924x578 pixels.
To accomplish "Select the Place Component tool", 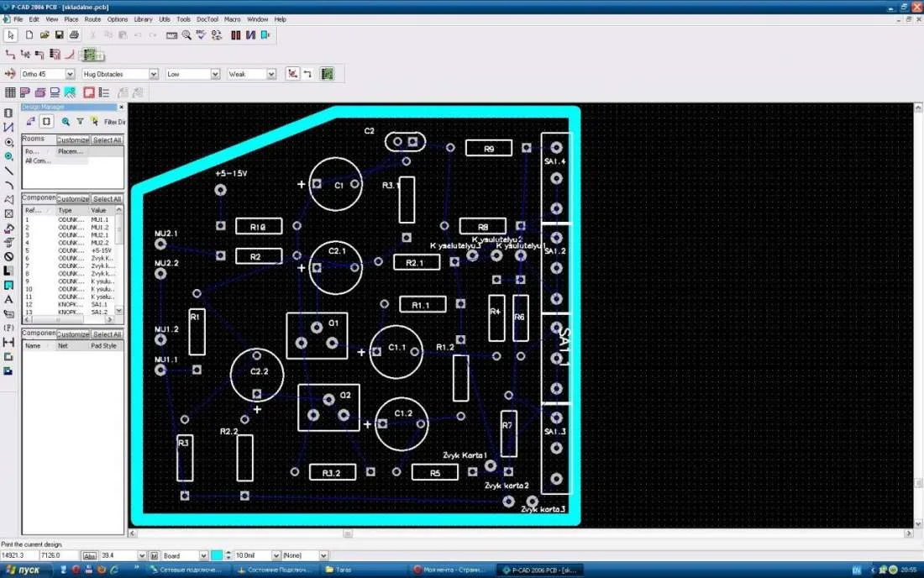I will click(9, 113).
